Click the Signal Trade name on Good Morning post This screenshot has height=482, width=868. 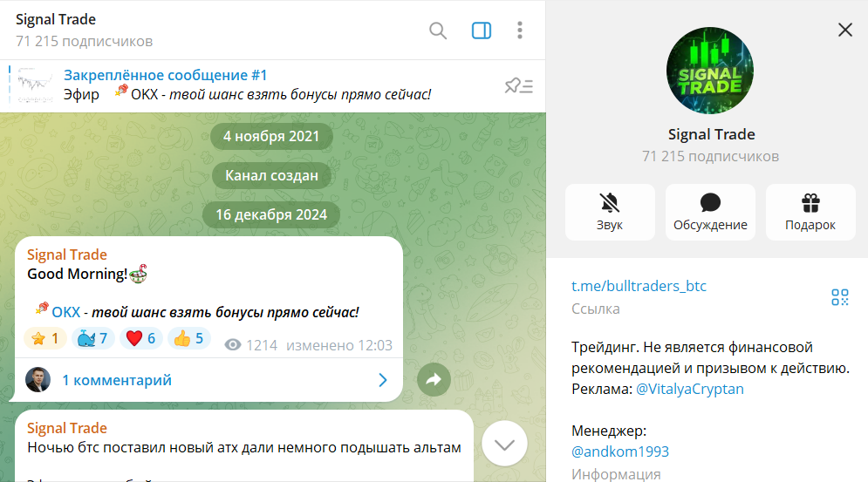coord(67,255)
